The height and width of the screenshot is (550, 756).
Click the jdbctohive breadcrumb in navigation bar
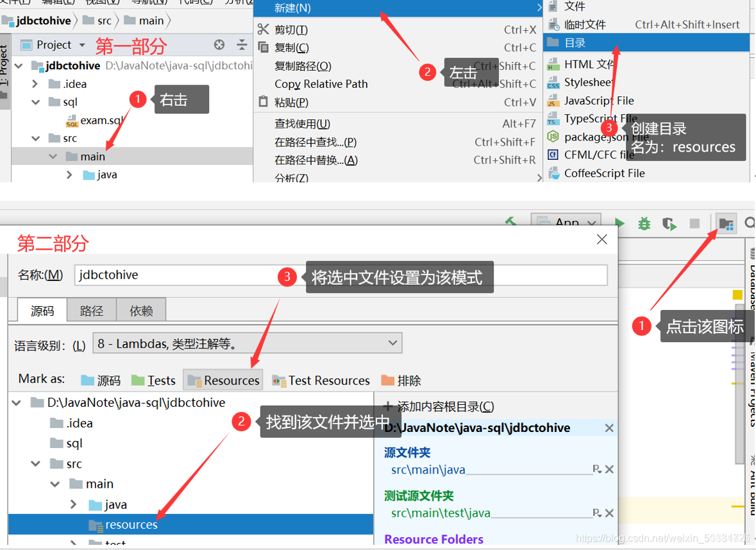pyautogui.click(x=37, y=21)
